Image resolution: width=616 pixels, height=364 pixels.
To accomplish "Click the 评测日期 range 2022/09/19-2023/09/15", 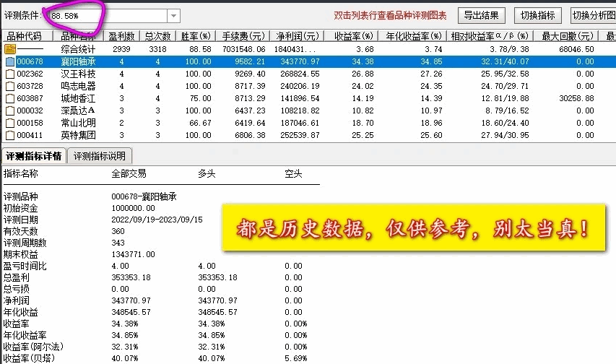I will (157, 220).
